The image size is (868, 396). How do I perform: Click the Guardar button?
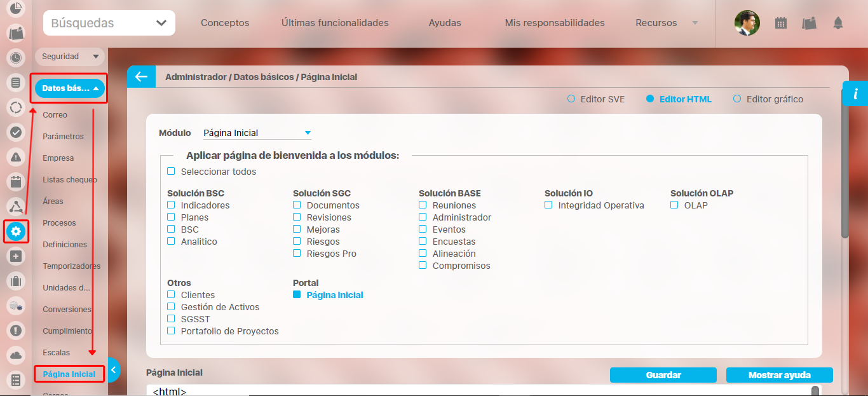[663, 375]
